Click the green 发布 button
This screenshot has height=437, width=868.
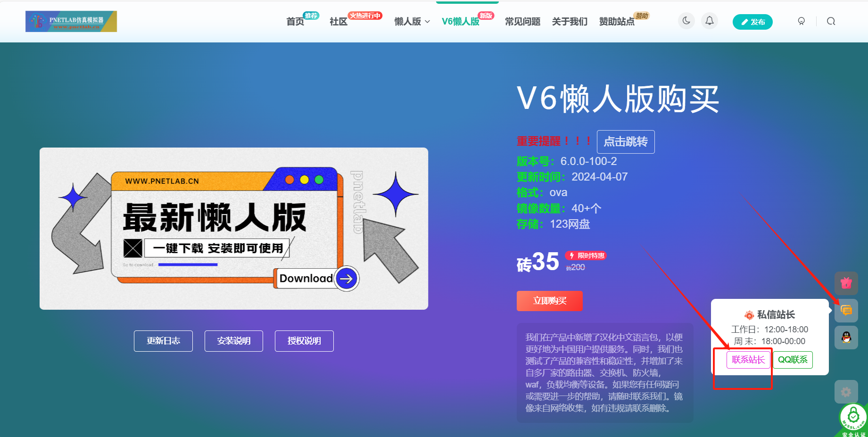point(752,22)
